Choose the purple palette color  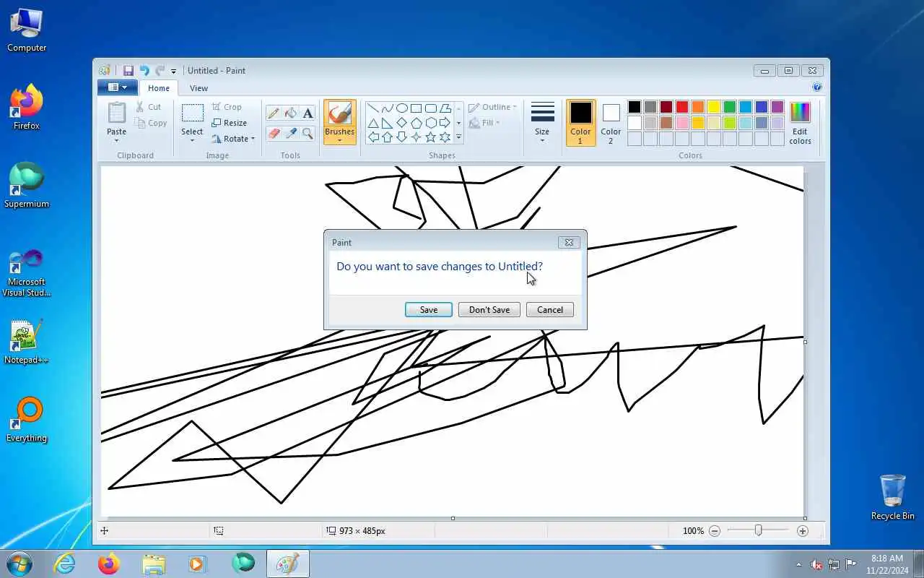coord(777,107)
